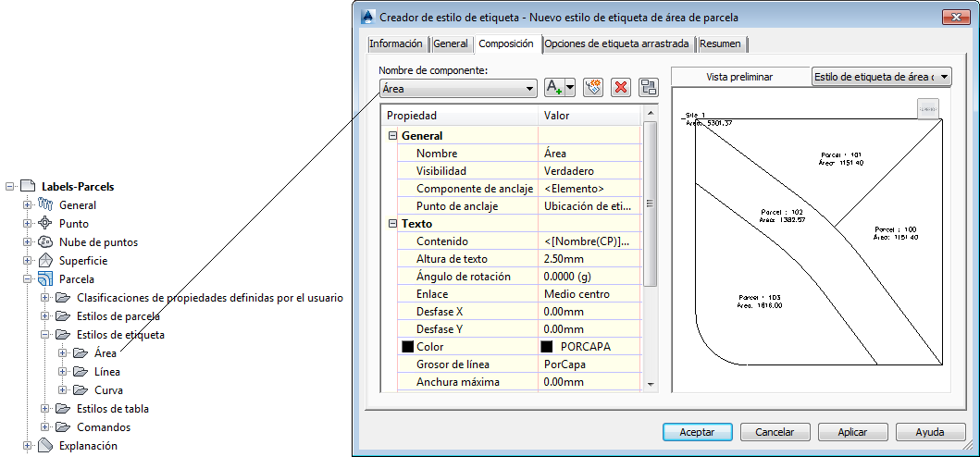Click the copy component icon
This screenshot has height=457, width=980.
click(x=592, y=88)
